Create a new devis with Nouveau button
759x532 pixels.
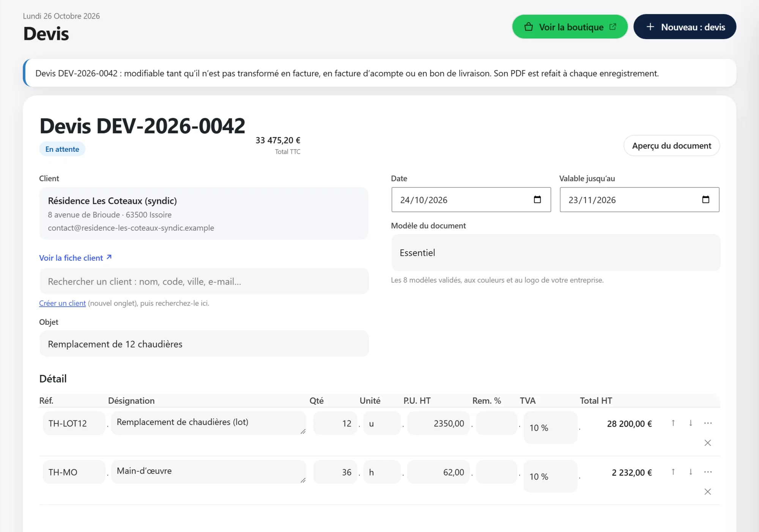685,27
